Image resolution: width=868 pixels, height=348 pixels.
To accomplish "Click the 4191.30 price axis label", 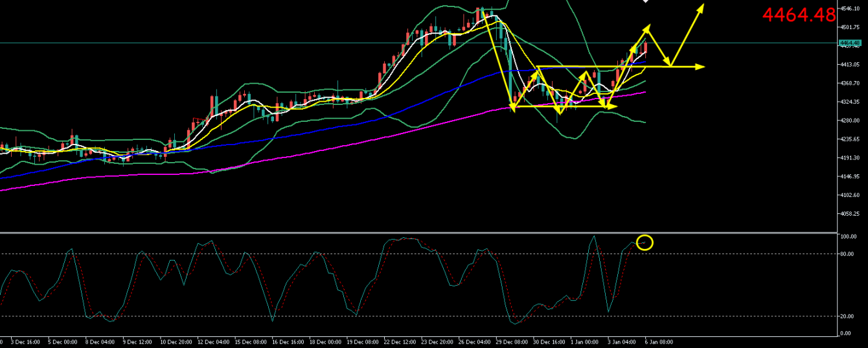I will 849,158.
